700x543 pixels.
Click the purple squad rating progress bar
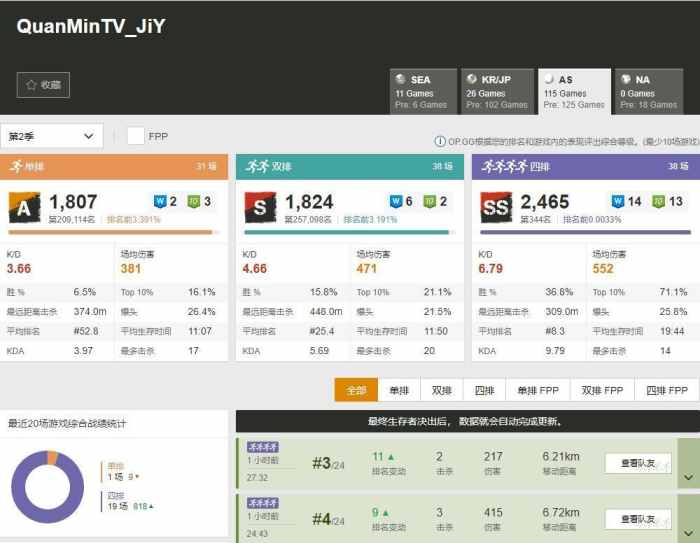[585, 232]
